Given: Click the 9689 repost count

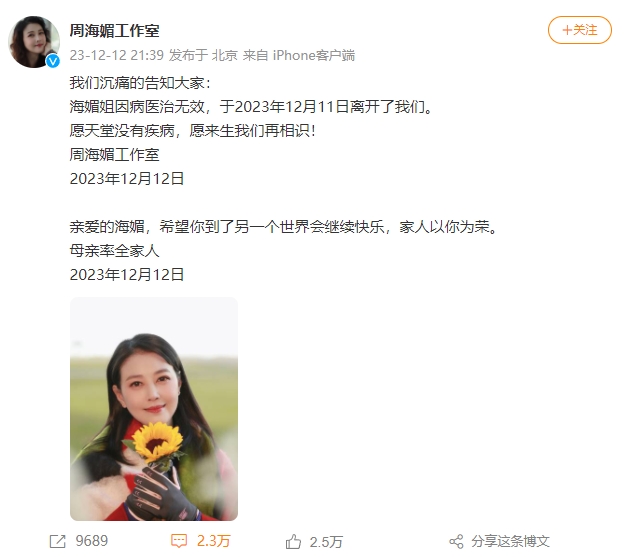Looking at the screenshot, I should click(92, 541).
